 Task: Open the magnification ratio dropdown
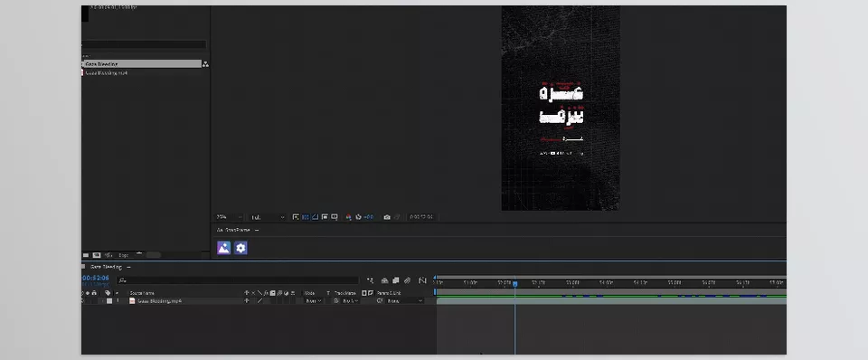(229, 217)
